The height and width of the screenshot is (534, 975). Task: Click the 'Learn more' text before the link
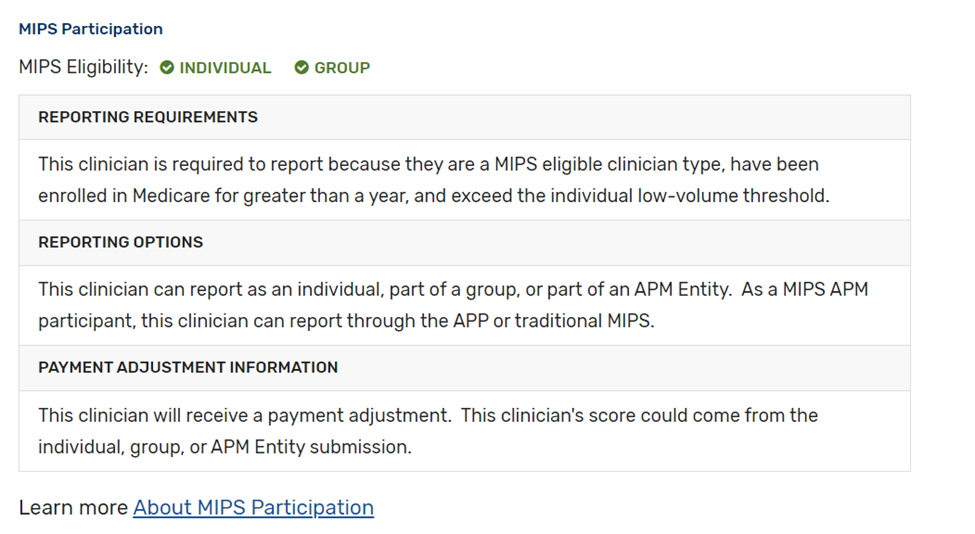coord(73,508)
